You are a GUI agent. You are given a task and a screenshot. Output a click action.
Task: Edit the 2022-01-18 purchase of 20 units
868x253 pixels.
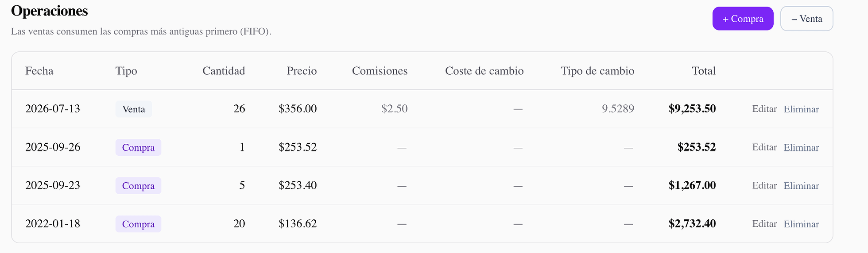[x=764, y=224]
